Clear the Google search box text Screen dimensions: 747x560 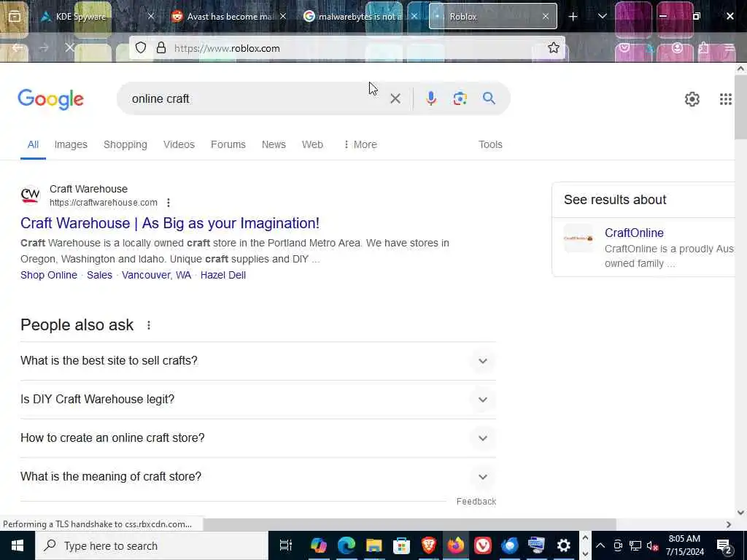click(x=395, y=98)
